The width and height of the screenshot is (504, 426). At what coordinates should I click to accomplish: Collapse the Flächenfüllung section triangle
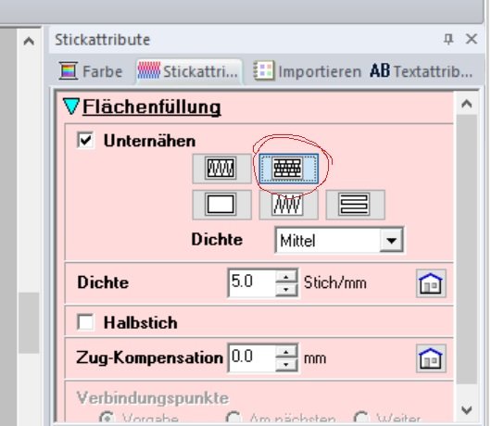coord(71,106)
